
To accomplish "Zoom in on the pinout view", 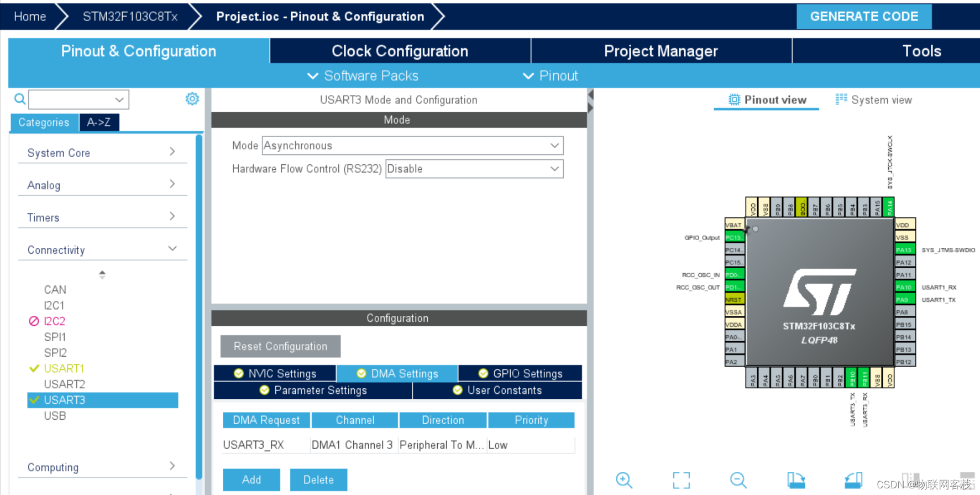I will click(624, 480).
